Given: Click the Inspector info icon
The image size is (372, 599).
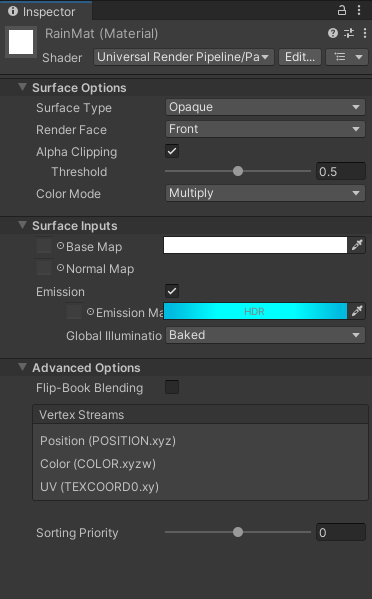Looking at the screenshot, I should (13, 11).
